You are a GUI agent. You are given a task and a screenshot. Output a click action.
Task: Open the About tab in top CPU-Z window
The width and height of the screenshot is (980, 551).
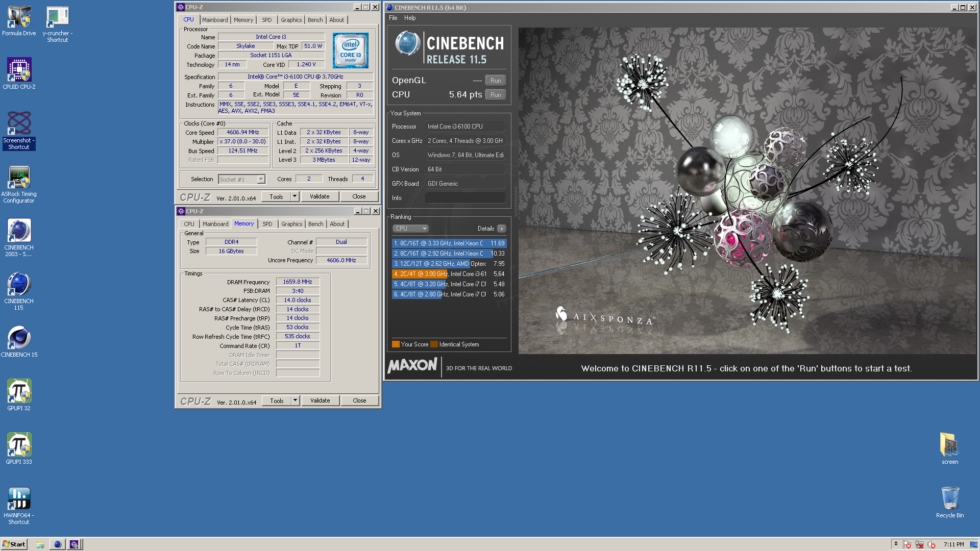click(x=336, y=20)
